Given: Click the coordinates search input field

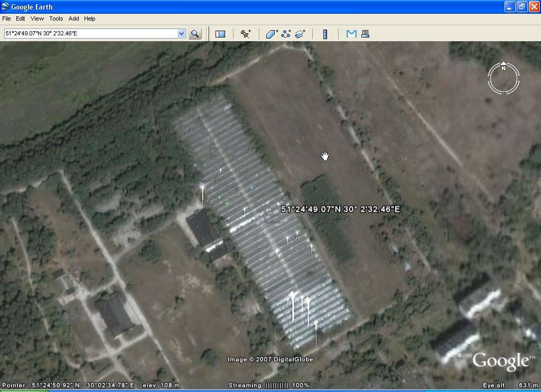Looking at the screenshot, I should coord(90,34).
